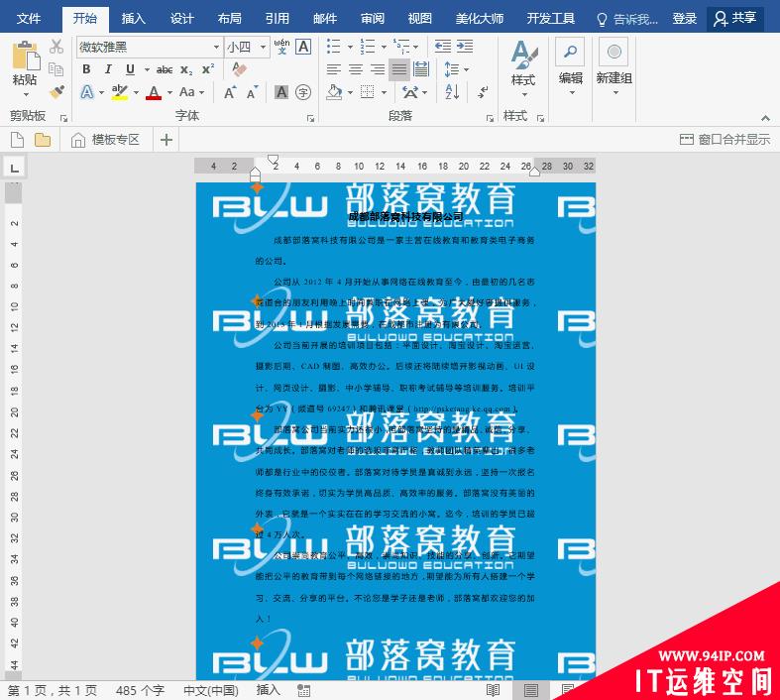Image resolution: width=780 pixels, height=700 pixels.
Task: Click the enclosed character 字 icon
Action: tap(303, 92)
